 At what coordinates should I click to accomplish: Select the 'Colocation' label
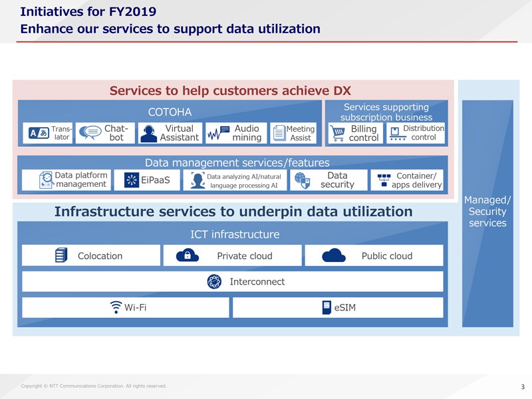pos(100,256)
